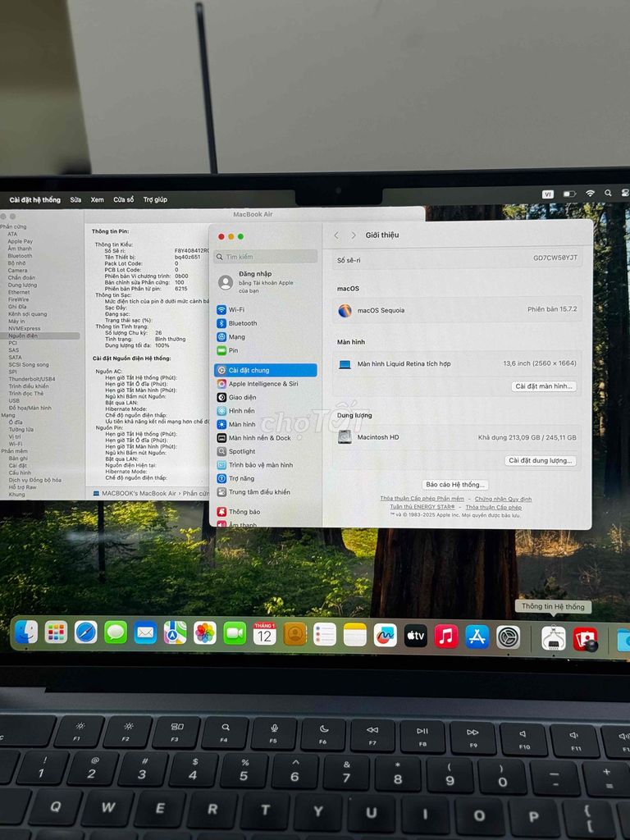Open Mail app in the Dock

pos(145,634)
